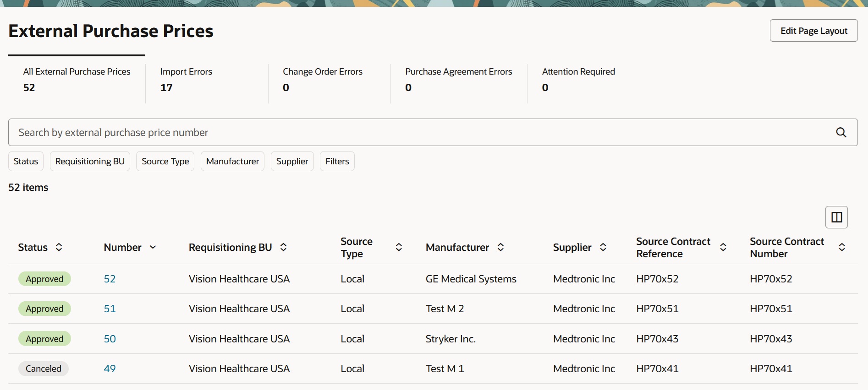Sort by Status column arrows

(59, 247)
